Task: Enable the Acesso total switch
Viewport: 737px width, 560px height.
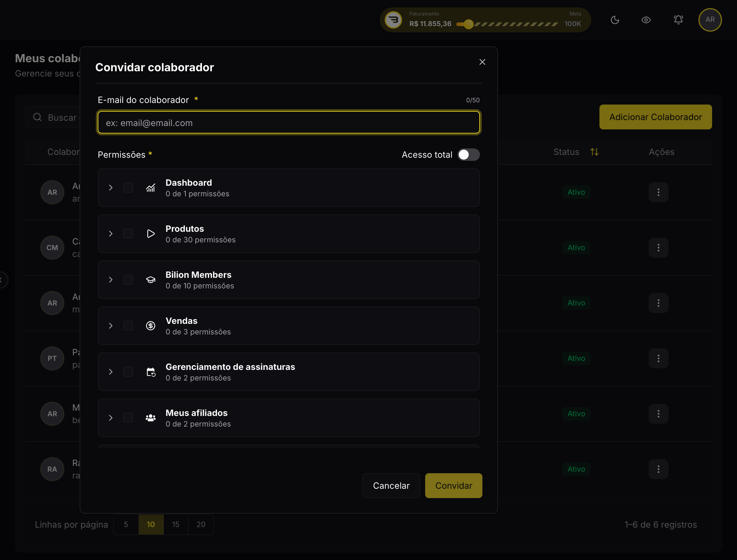Action: pyautogui.click(x=468, y=155)
